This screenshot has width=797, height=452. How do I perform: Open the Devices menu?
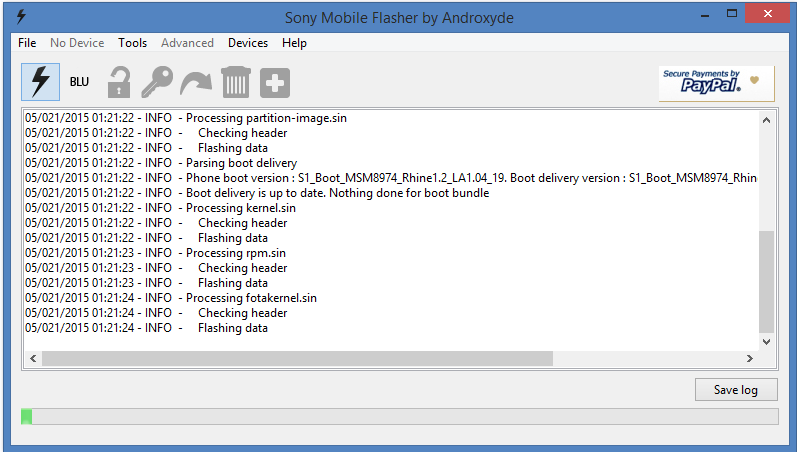click(248, 43)
